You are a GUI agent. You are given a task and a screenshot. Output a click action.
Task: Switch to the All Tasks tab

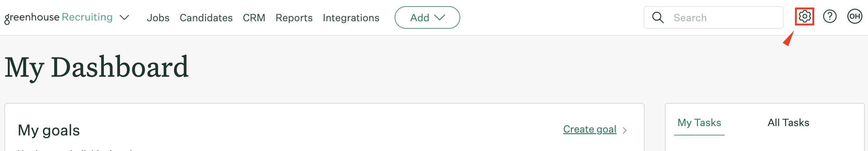[788, 123]
